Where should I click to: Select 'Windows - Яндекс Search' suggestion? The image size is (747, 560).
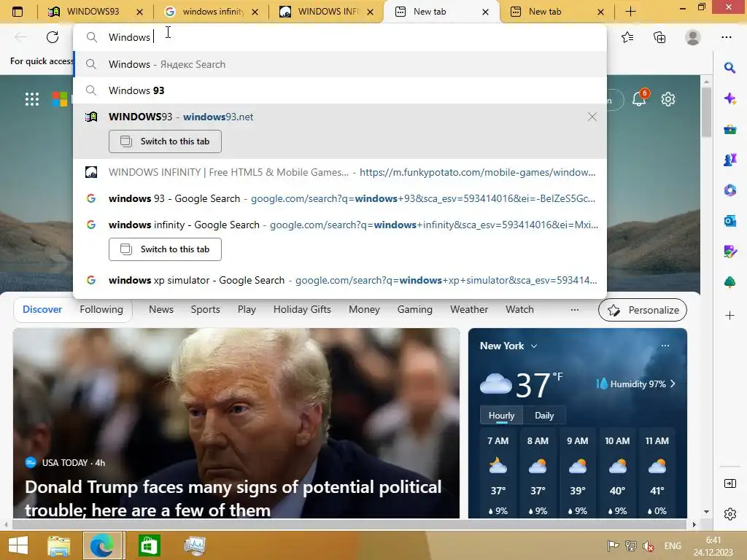click(x=340, y=64)
